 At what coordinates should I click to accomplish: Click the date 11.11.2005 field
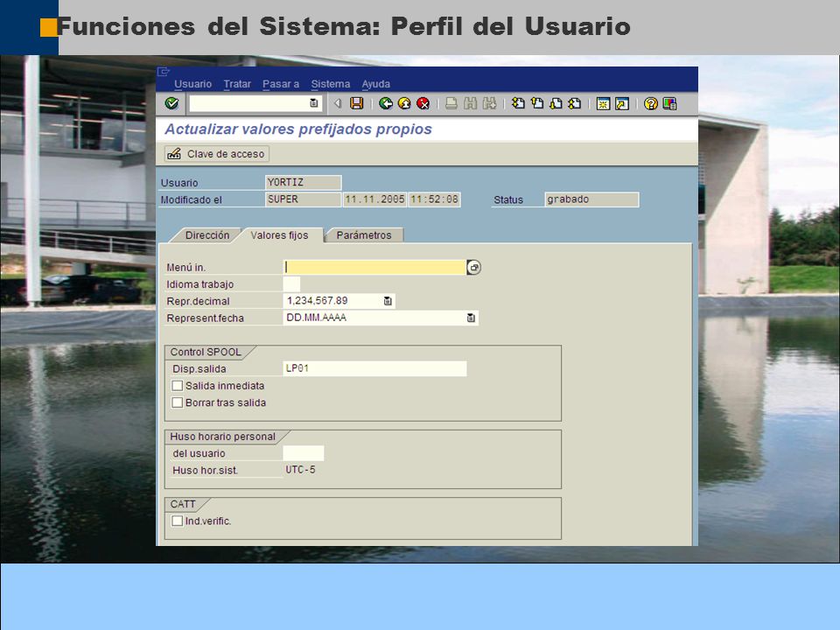pyautogui.click(x=374, y=199)
